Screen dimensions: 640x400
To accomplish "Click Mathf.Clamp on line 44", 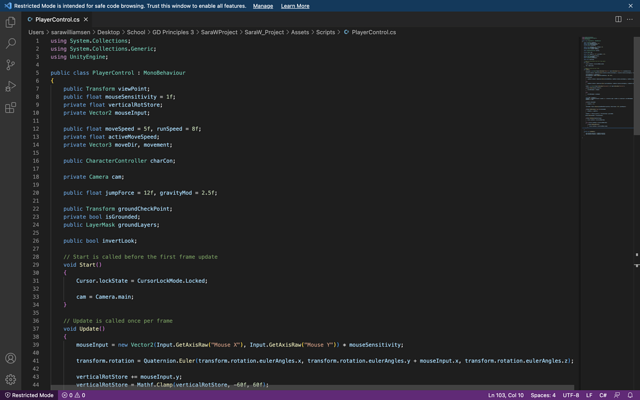I will [155, 385].
